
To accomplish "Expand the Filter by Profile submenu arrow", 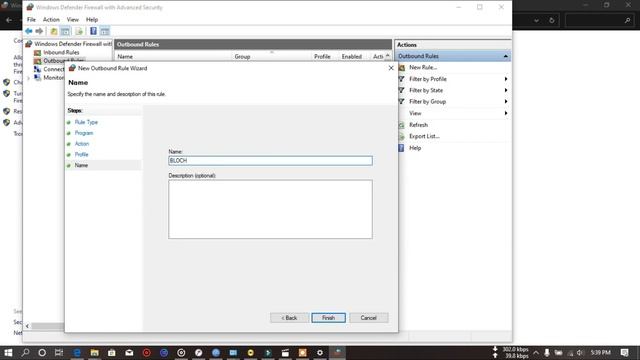I will pyautogui.click(x=506, y=79).
